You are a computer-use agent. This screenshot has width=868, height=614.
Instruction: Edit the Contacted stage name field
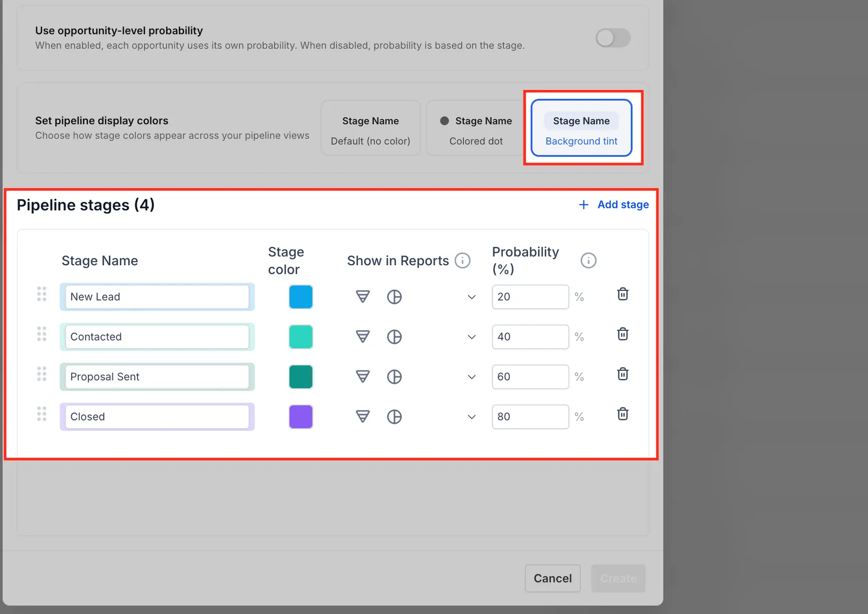(157, 337)
